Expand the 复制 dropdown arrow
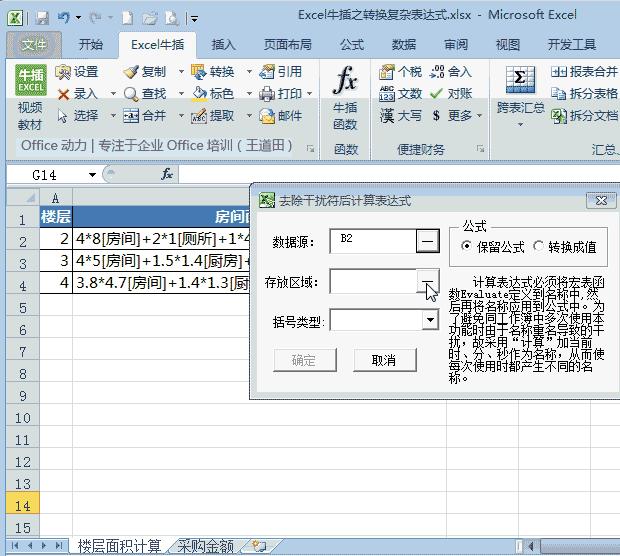620x556 pixels. click(x=181, y=72)
